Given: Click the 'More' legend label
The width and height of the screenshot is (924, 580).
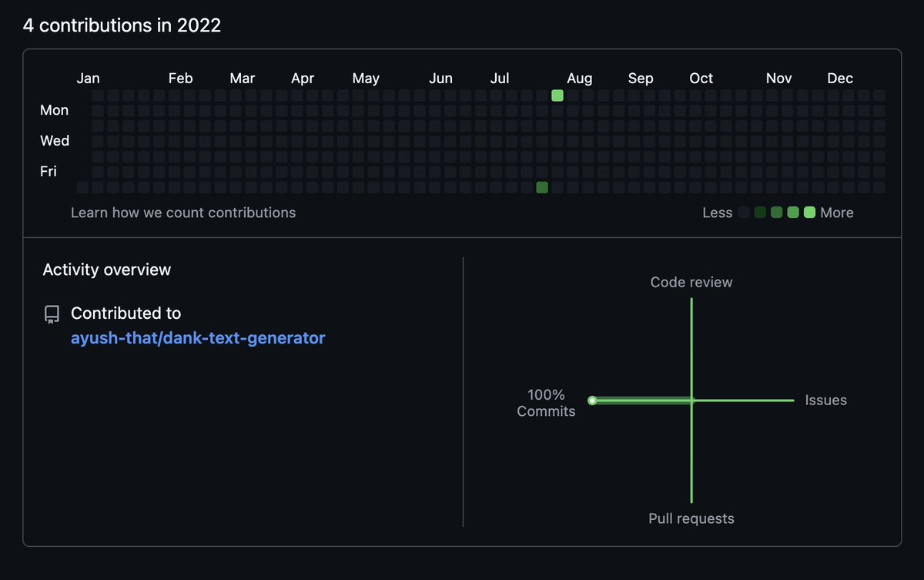Looking at the screenshot, I should 837,213.
